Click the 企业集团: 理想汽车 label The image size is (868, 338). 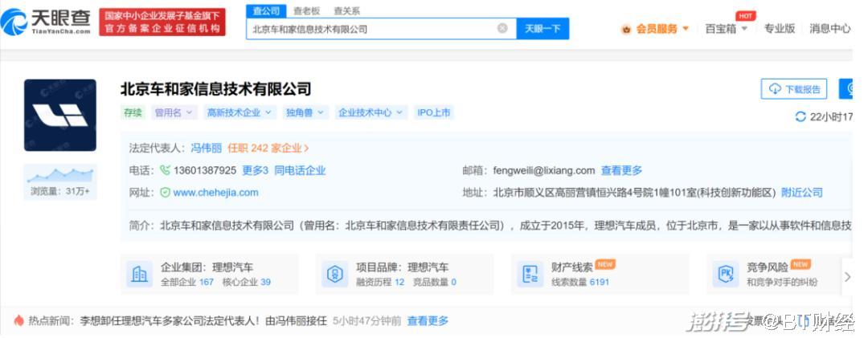[207, 267]
